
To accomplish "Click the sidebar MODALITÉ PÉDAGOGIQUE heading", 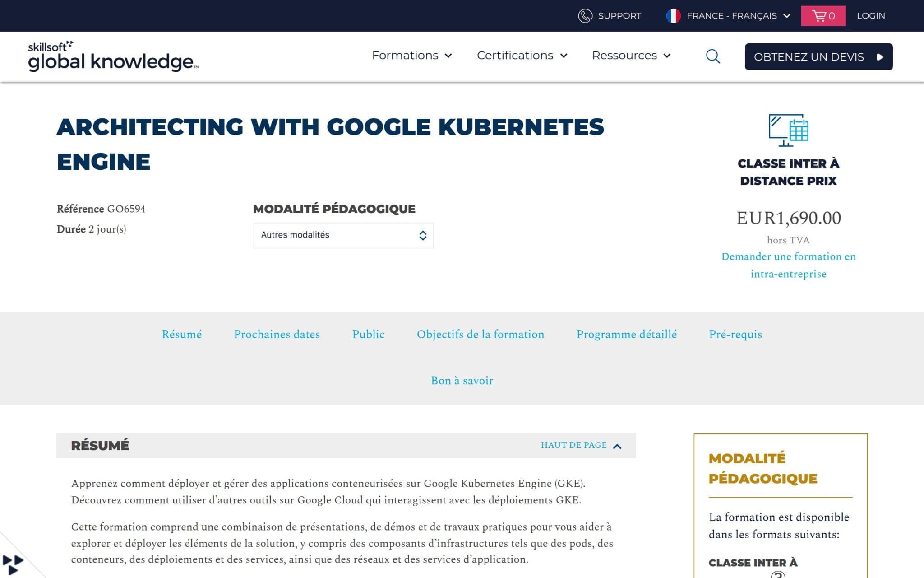I will (x=762, y=468).
